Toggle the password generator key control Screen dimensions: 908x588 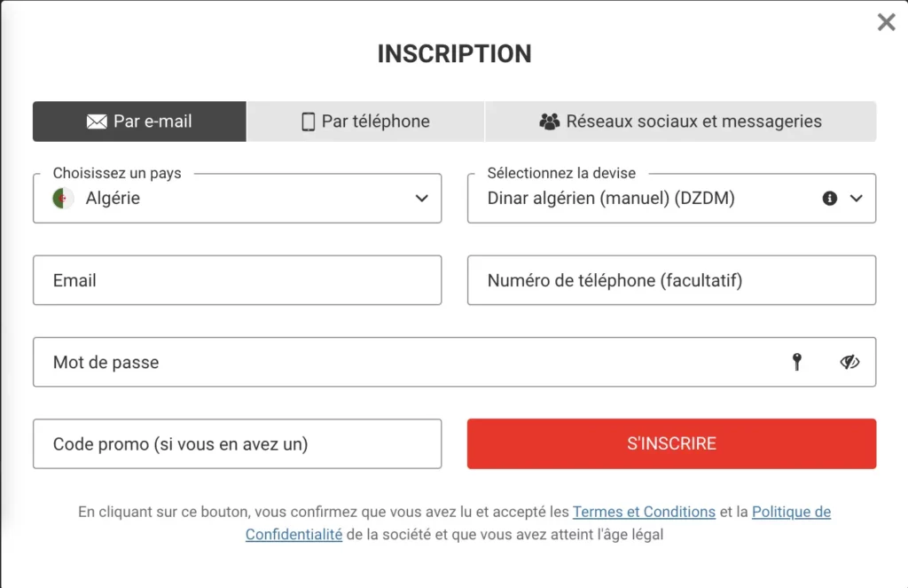(x=797, y=362)
